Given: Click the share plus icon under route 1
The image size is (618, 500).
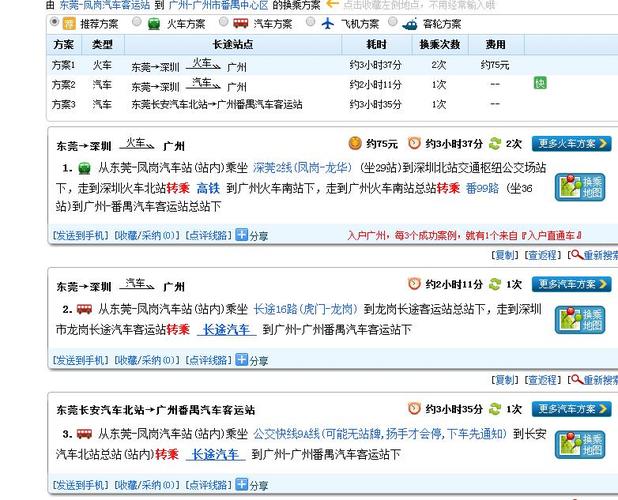Looking at the screenshot, I should coord(241,235).
